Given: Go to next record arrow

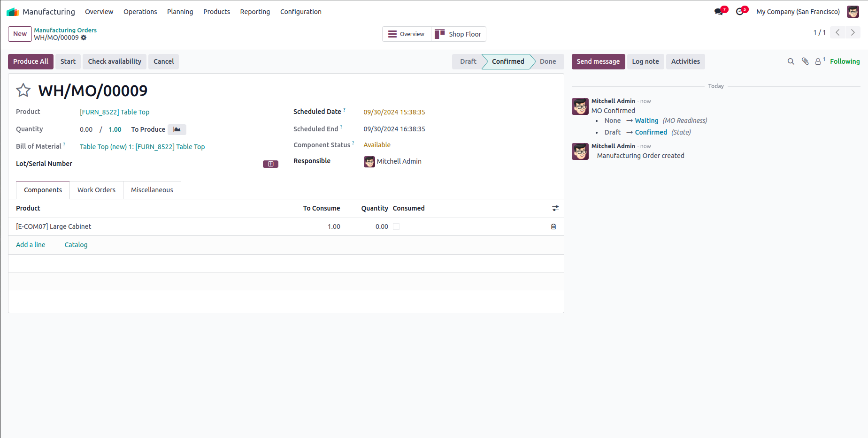Looking at the screenshot, I should coord(853,32).
